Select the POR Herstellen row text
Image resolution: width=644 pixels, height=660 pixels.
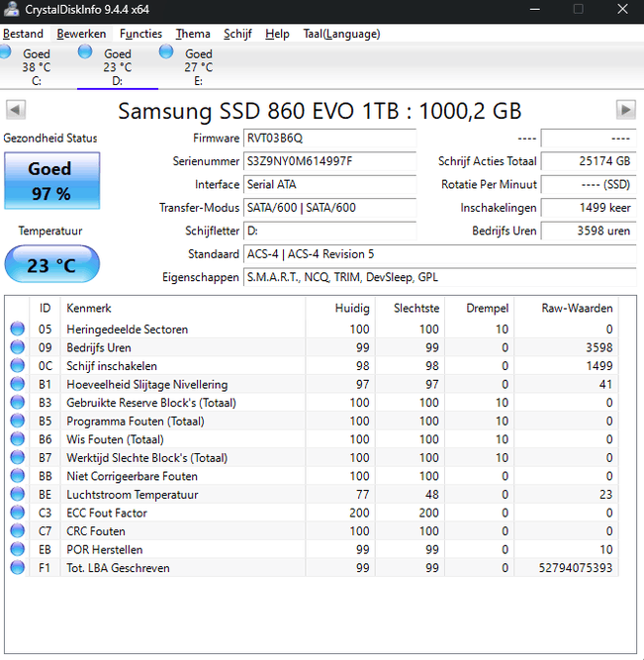tap(105, 549)
